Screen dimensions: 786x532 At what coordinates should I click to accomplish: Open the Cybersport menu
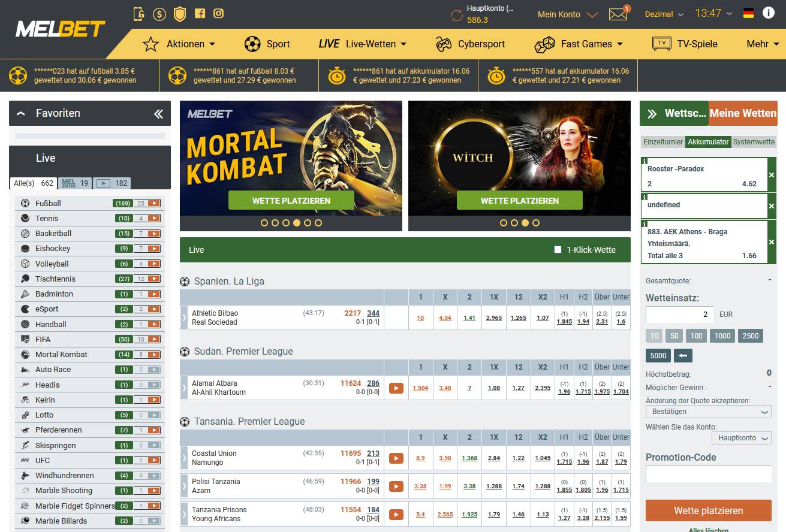[470, 44]
